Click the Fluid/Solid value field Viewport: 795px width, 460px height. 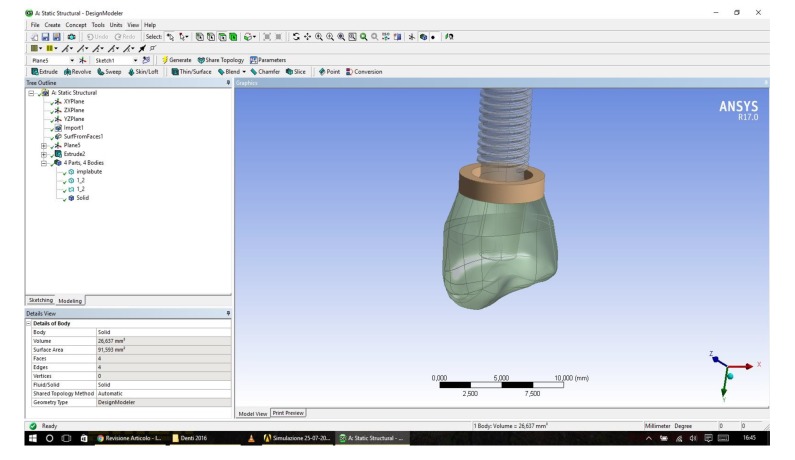coord(160,384)
